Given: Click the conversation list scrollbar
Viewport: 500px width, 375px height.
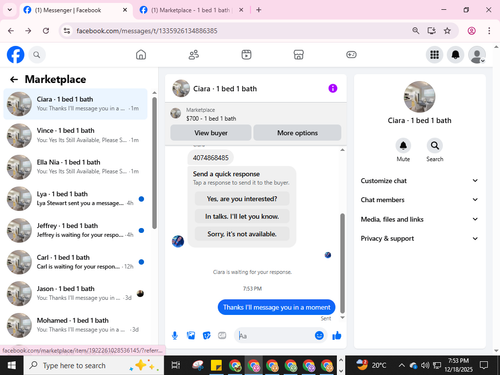Looking at the screenshot, I should coord(154,163).
